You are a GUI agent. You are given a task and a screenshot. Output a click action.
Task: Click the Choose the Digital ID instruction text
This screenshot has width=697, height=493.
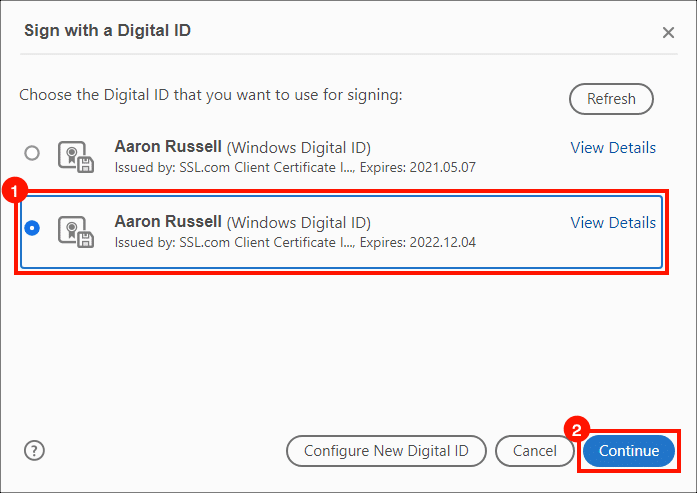(x=211, y=95)
